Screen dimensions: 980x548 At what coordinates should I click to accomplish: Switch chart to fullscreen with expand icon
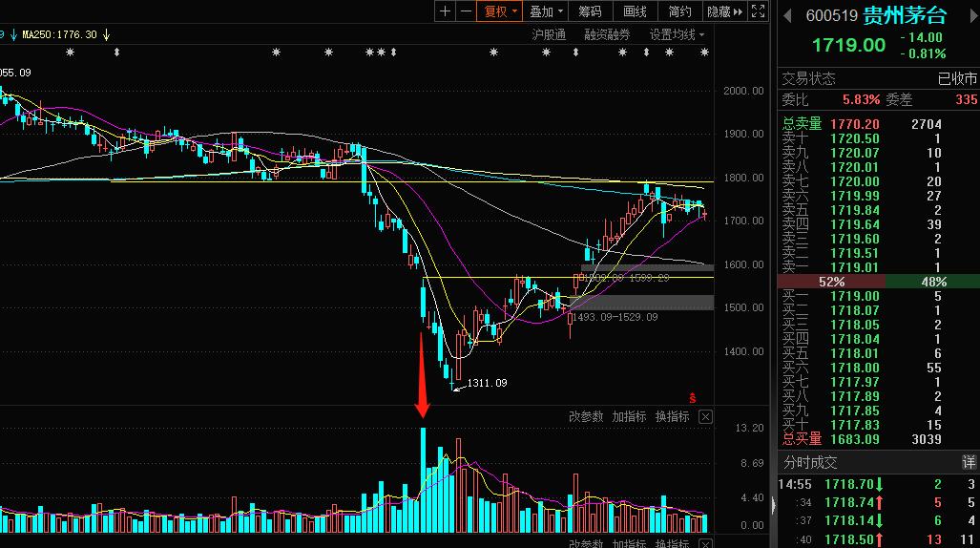pyautogui.click(x=758, y=11)
